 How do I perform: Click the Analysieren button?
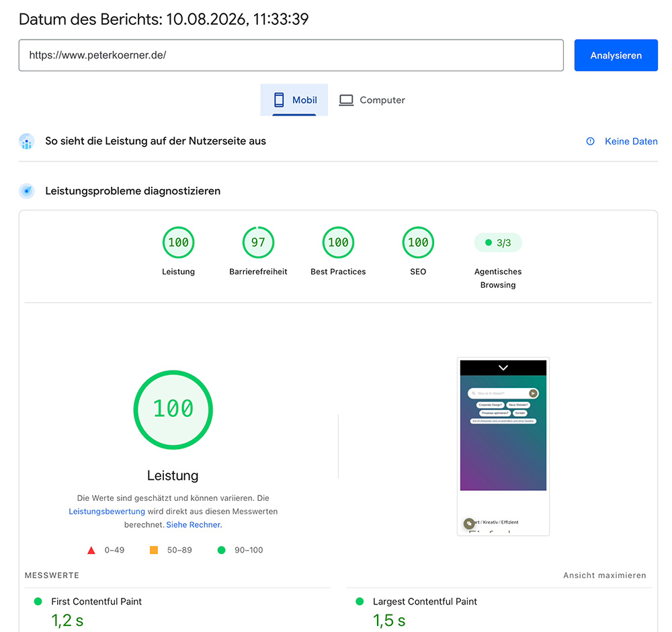[x=616, y=55]
